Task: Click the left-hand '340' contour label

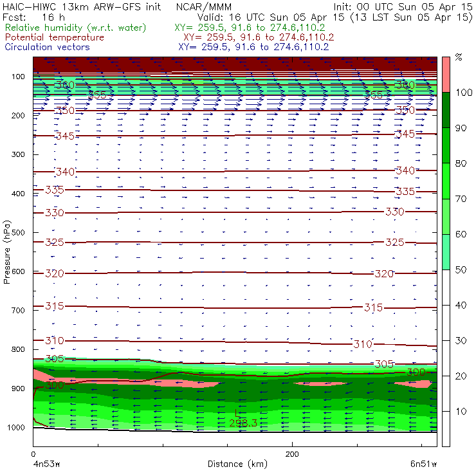Action: point(65,172)
